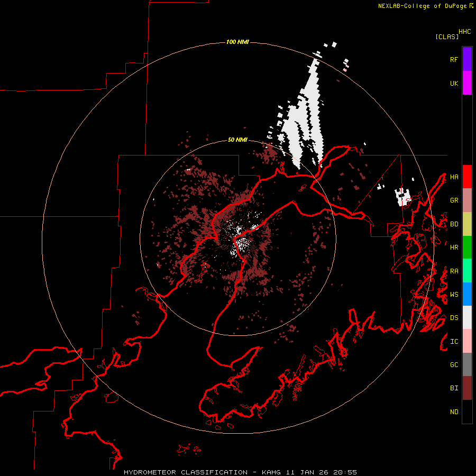Viewport: 476px width, 476px height.
Task: Click the BD yellow legend swatch
Action: pos(467,224)
